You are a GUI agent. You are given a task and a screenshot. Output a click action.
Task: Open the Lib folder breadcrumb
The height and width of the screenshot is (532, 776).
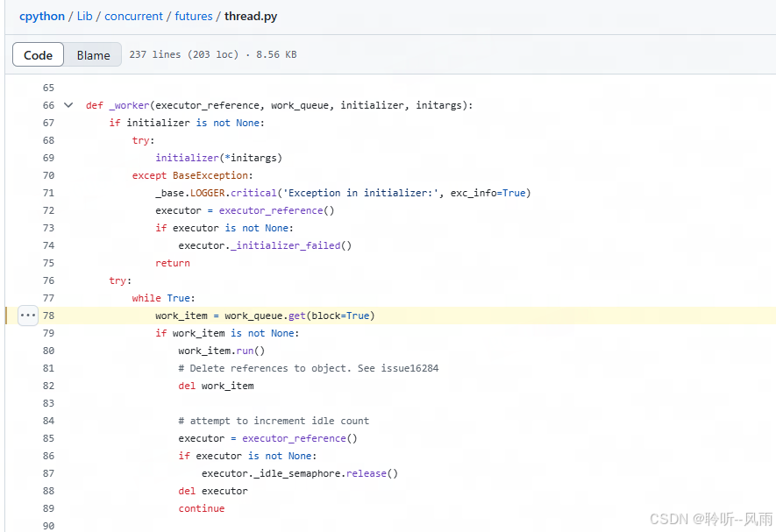point(85,17)
